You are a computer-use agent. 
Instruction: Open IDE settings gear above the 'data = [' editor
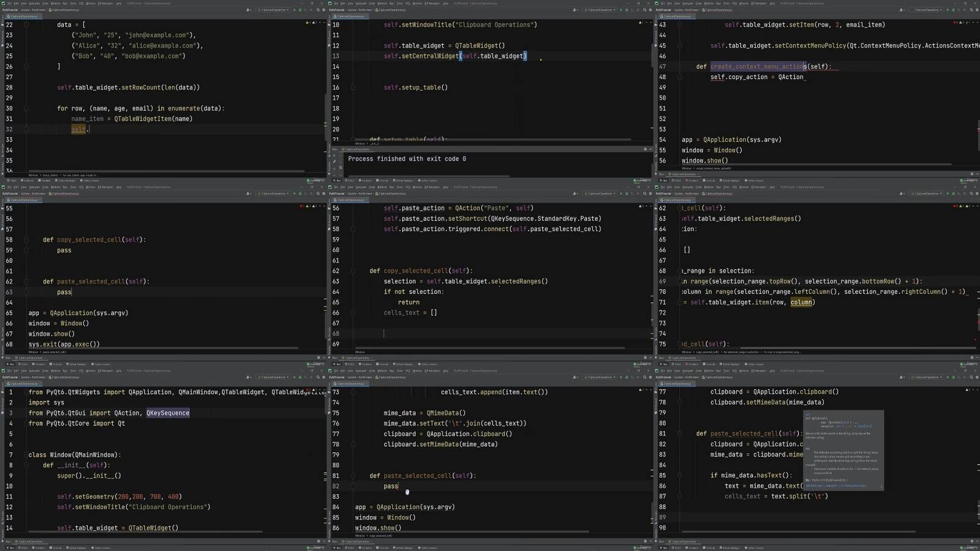[x=323, y=10]
